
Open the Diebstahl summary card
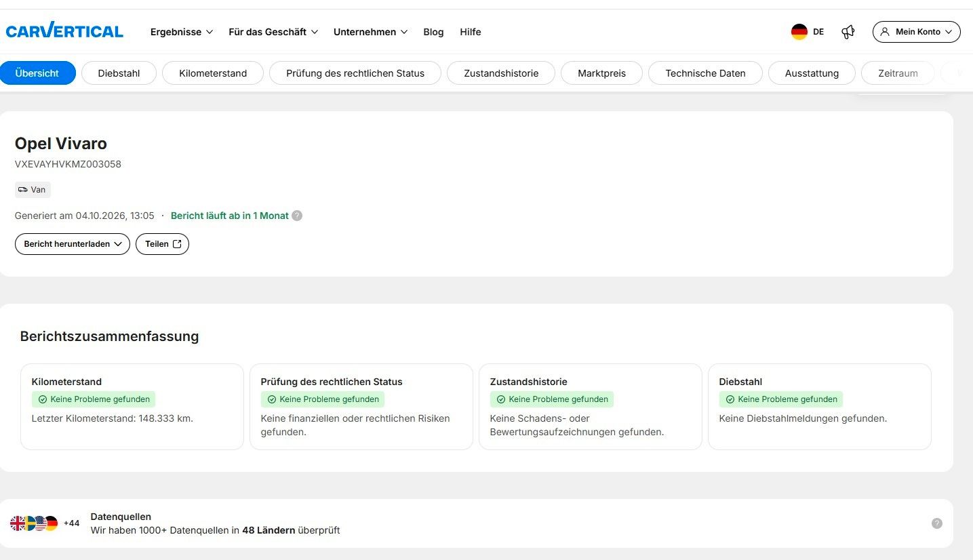coord(820,407)
